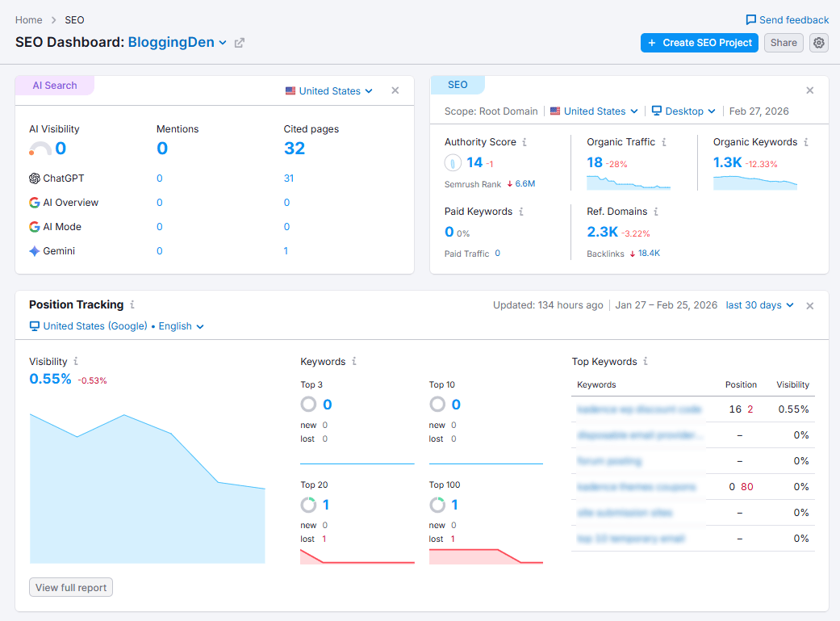Open Backlinks value 18.4K

pos(649,253)
